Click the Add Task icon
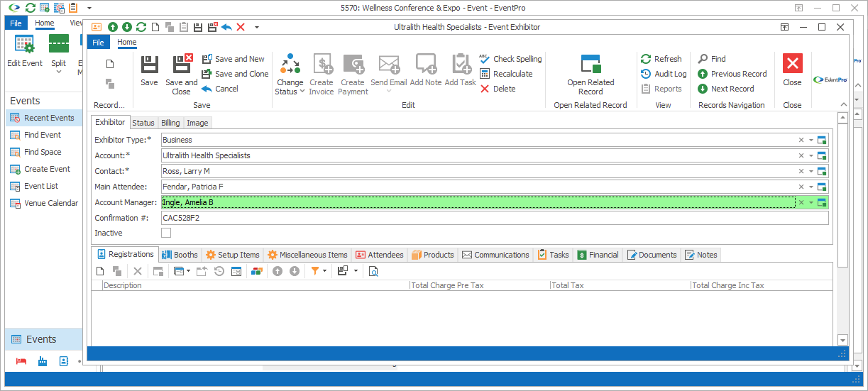This screenshot has height=391, width=868. point(461,71)
